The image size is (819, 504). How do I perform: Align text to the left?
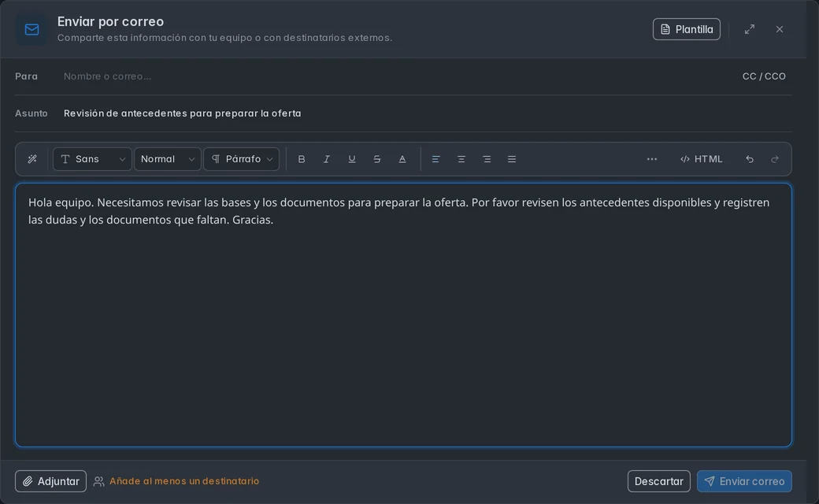click(435, 159)
